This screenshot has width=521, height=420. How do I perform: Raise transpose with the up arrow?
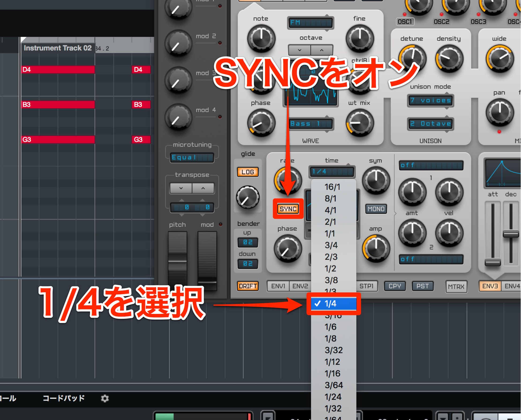click(x=203, y=188)
